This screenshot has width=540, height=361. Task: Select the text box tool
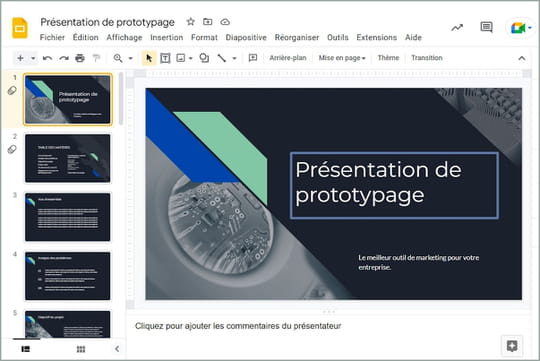(x=165, y=58)
